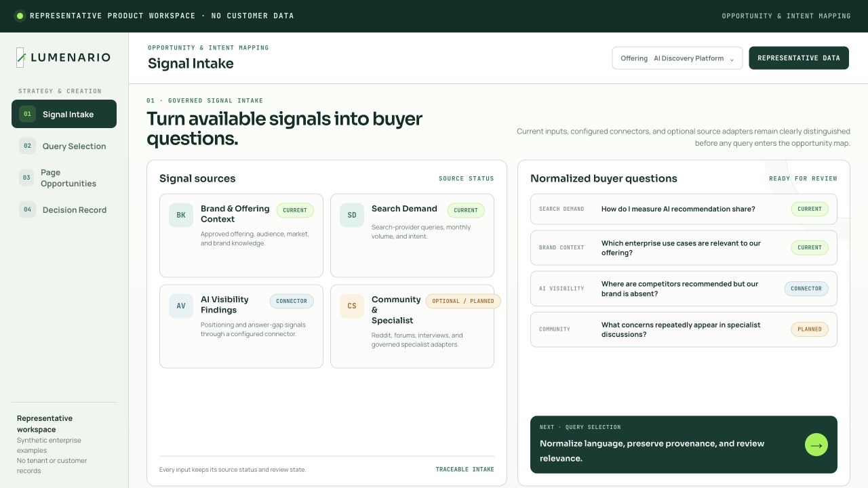The height and width of the screenshot is (488, 868).
Task: Open Page Opportunities step
Action: (x=64, y=178)
